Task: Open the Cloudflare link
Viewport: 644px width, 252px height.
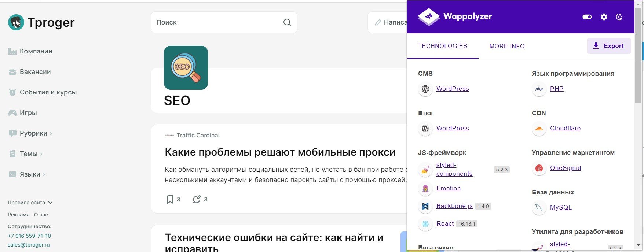Action: 565,128
